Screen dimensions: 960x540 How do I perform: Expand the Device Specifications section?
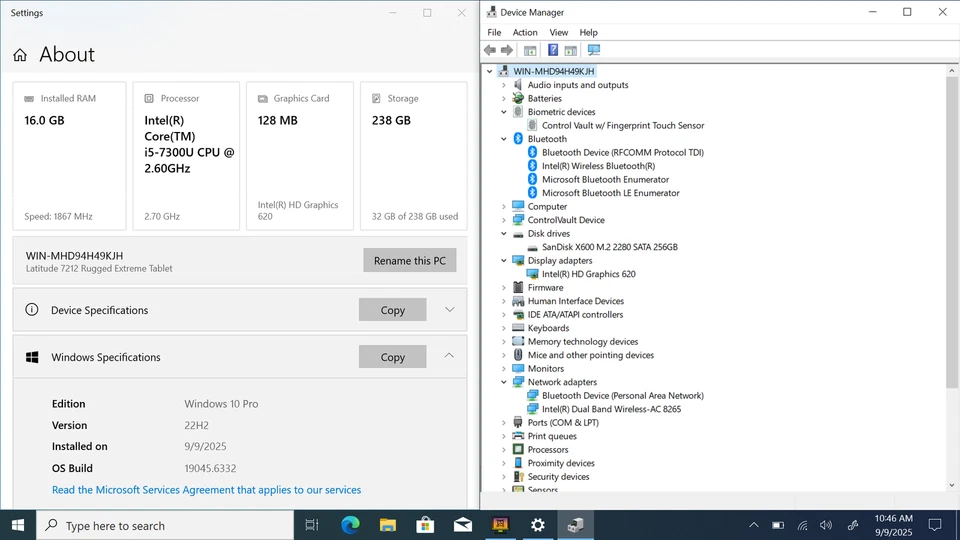click(449, 310)
